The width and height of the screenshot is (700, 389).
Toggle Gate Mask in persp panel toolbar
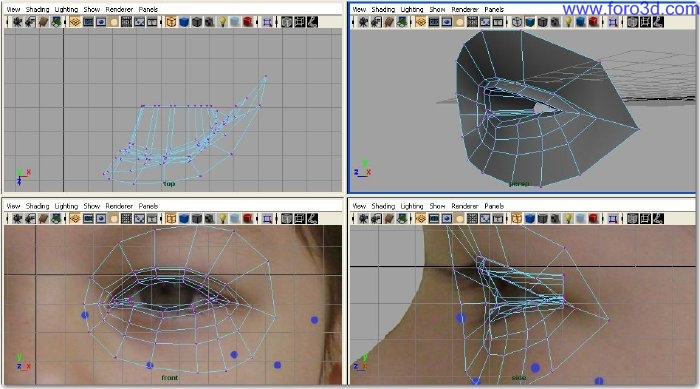coord(459,21)
